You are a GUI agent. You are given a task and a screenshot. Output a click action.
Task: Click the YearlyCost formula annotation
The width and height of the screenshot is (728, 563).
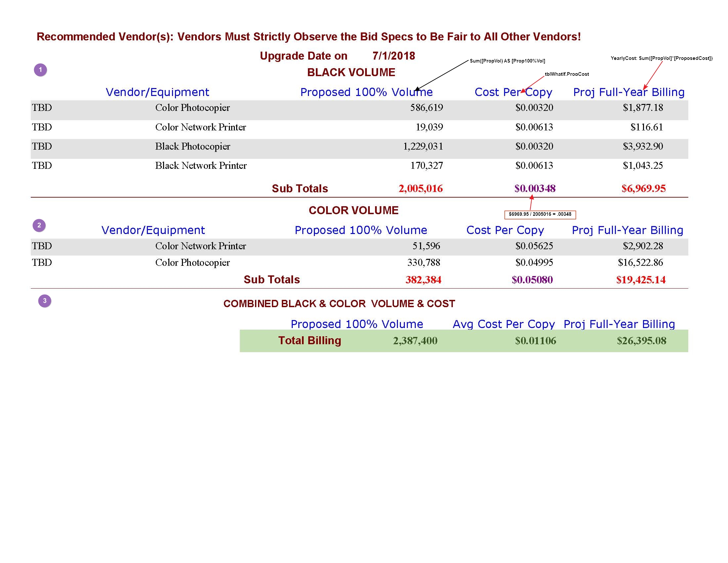(x=661, y=58)
